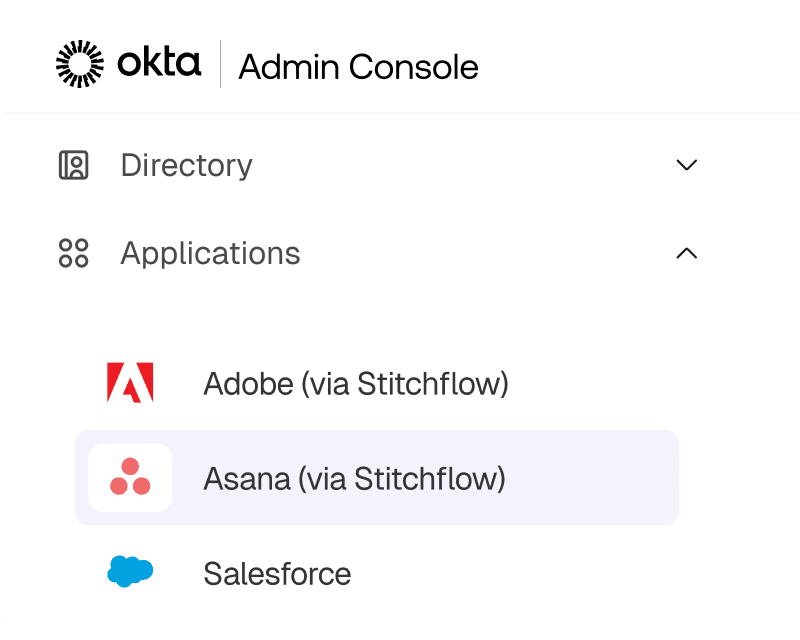Image resolution: width=800 pixels, height=640 pixels.
Task: Collapse the Applications section chevron
Action: pos(686,253)
